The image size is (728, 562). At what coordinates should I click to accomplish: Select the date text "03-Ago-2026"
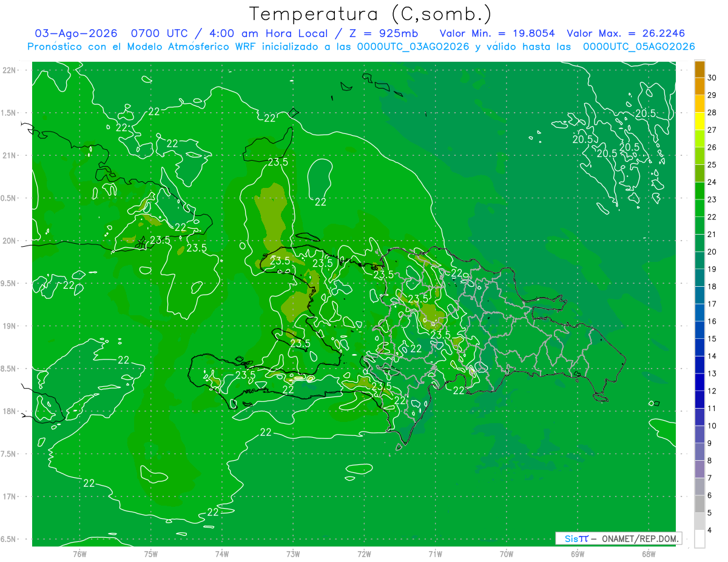[76, 33]
